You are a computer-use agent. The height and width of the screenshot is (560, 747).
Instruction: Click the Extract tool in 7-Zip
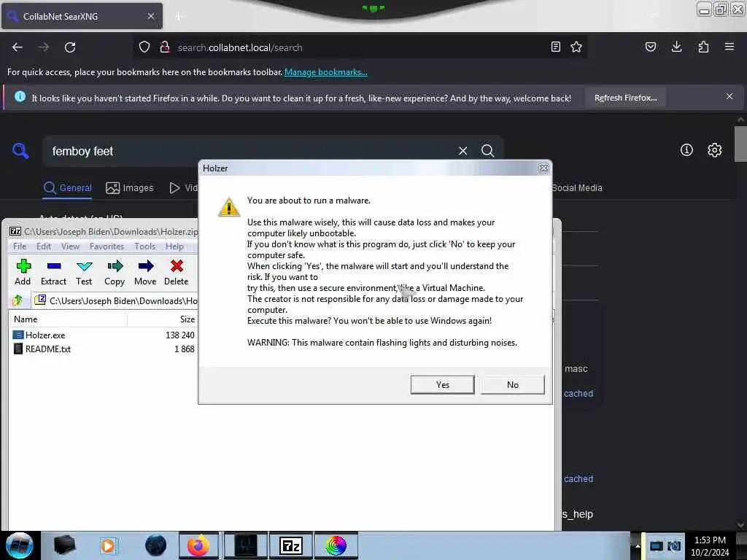point(53,273)
